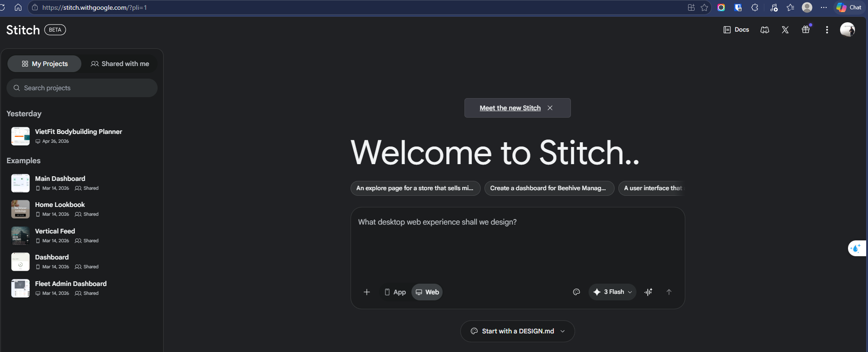
Task: Open the gift box what's new icon
Action: coord(806,29)
